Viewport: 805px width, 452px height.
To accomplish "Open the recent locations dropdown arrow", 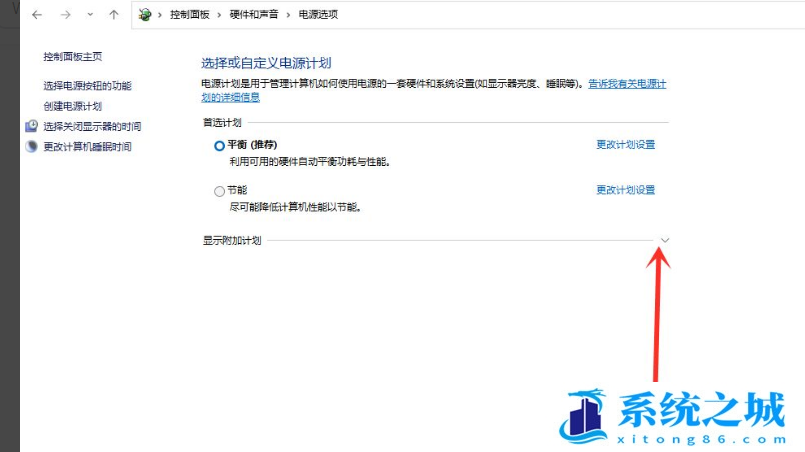I will pyautogui.click(x=90, y=15).
